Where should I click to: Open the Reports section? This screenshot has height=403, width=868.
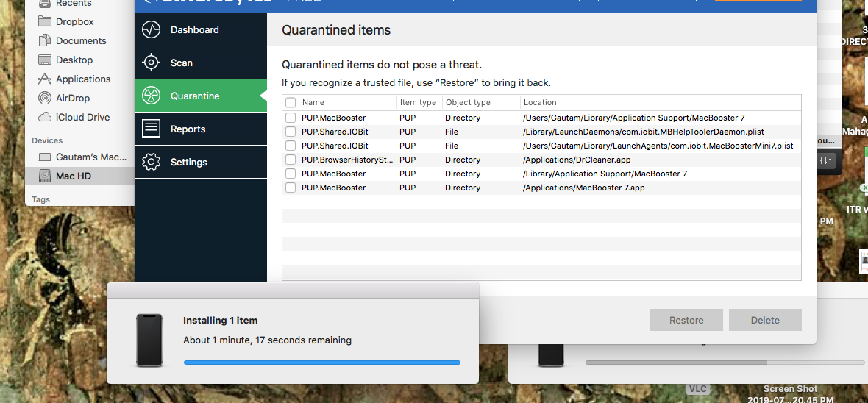click(x=200, y=129)
